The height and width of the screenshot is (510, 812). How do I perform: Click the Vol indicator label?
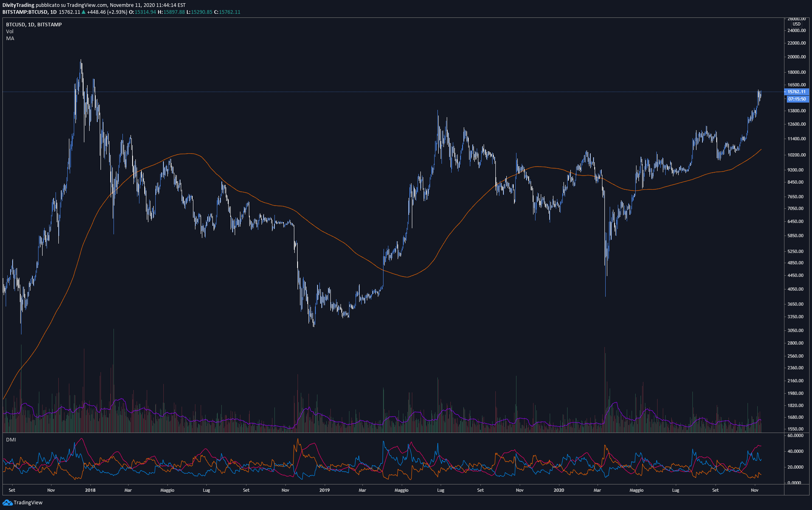[10, 32]
